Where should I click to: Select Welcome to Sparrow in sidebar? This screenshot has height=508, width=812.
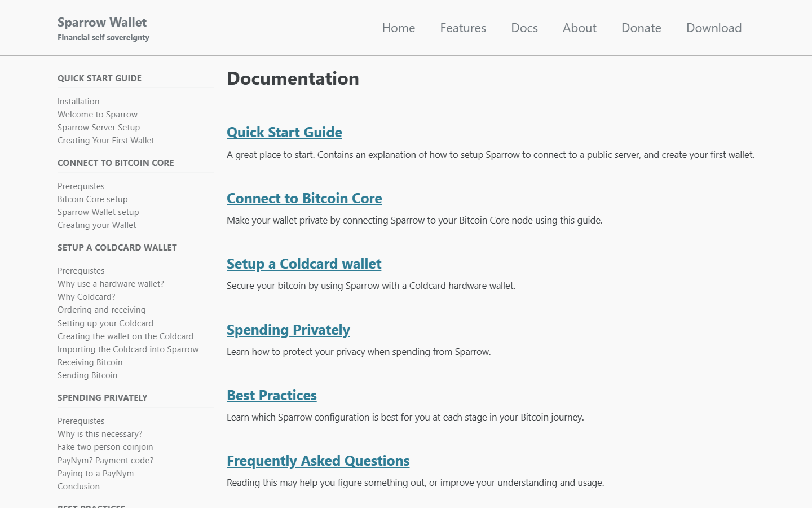(98, 115)
